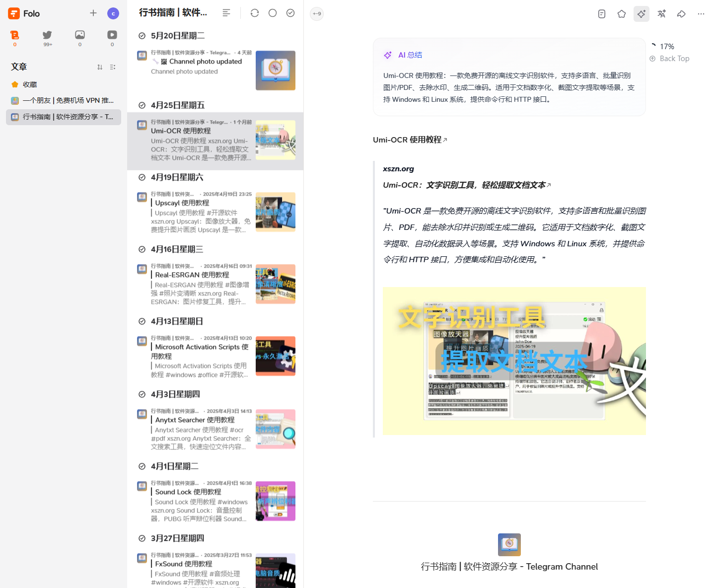Mark 3月27日星期四 entries as read
715x588 pixels.
[x=142, y=538]
